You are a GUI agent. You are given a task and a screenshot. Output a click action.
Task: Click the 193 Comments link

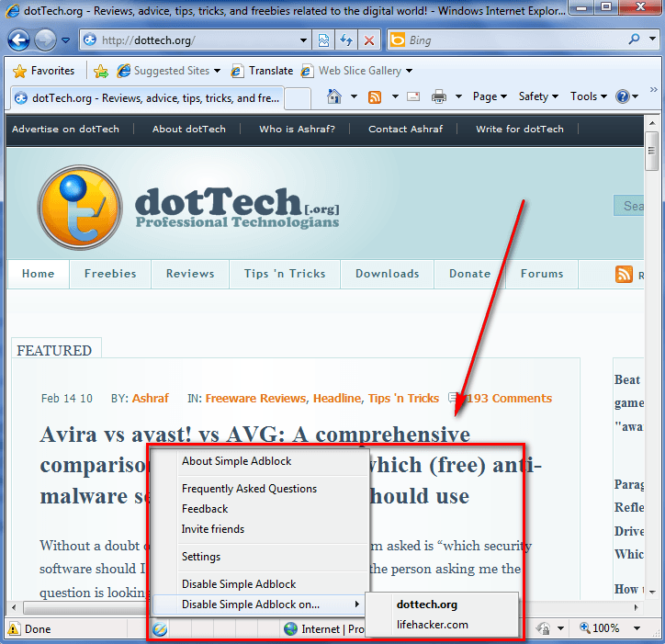[x=508, y=399]
